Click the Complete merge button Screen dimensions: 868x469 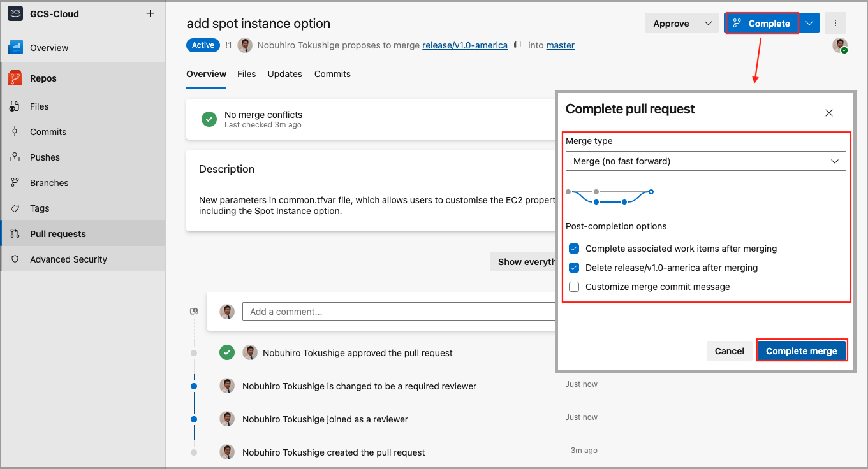pyautogui.click(x=801, y=351)
